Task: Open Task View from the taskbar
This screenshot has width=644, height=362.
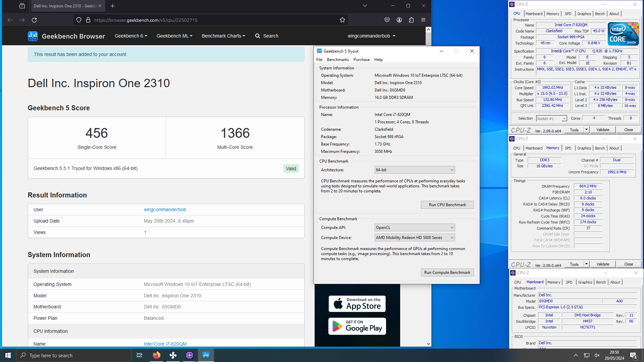Action: coord(140,355)
